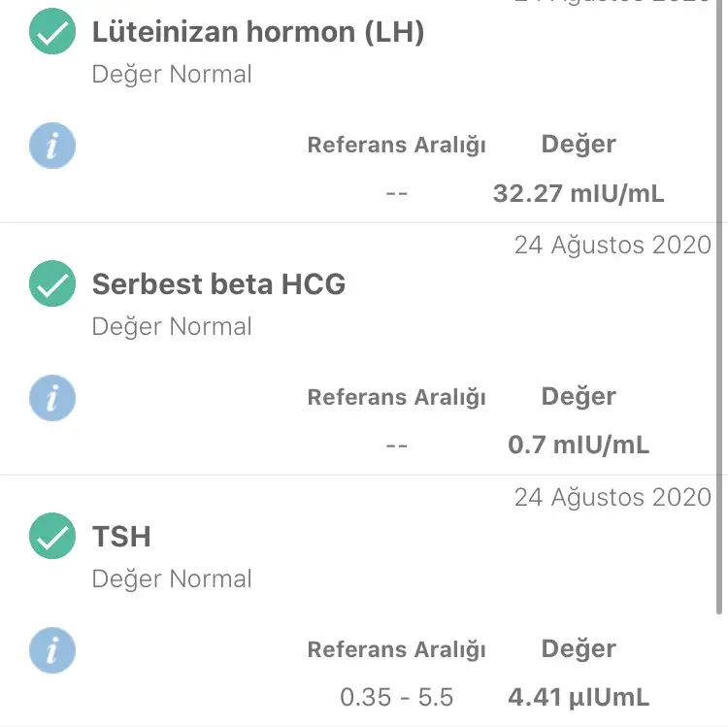This screenshot has width=728, height=727.
Task: Select the Serbest beta HCG title
Action: coord(218,284)
